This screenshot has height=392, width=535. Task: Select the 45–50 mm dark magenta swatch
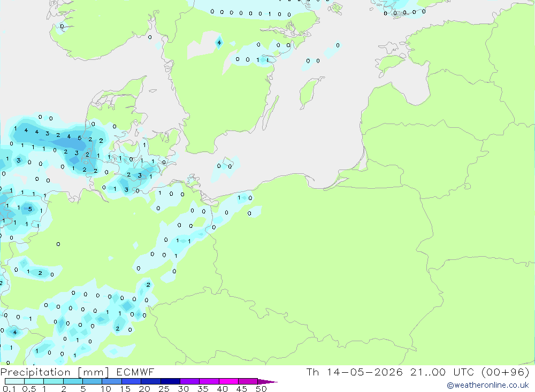coord(248,381)
